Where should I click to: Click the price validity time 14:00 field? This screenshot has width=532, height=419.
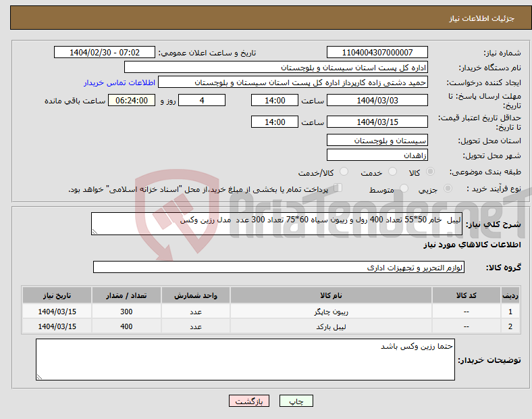pos(275,122)
